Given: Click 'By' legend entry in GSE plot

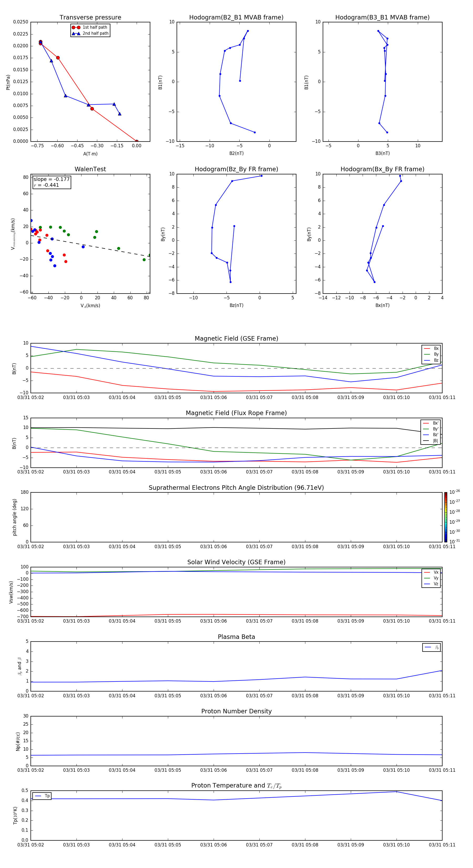Looking at the screenshot, I should pyautogui.click(x=431, y=354).
